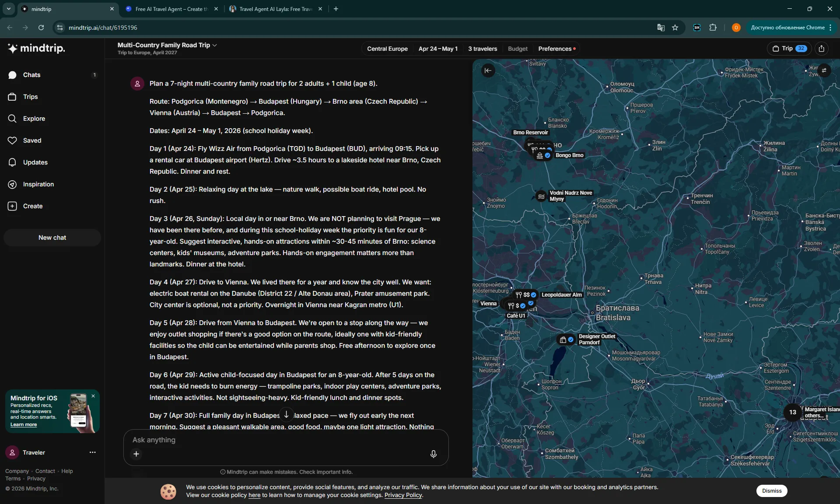Edit trip dates Apr 24 – May 1

point(438,49)
